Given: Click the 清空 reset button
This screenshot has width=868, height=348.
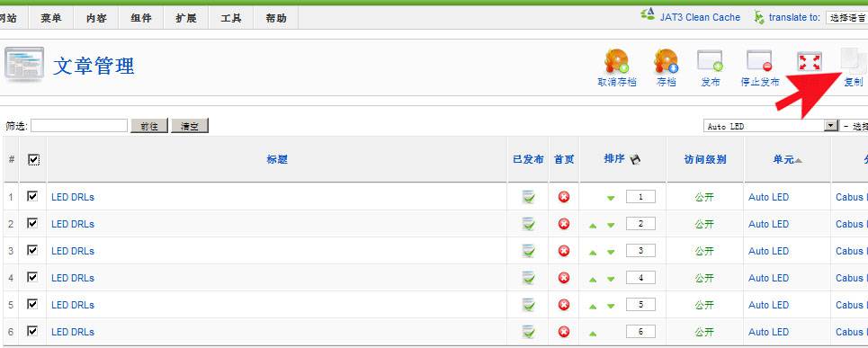Looking at the screenshot, I should point(190,126).
